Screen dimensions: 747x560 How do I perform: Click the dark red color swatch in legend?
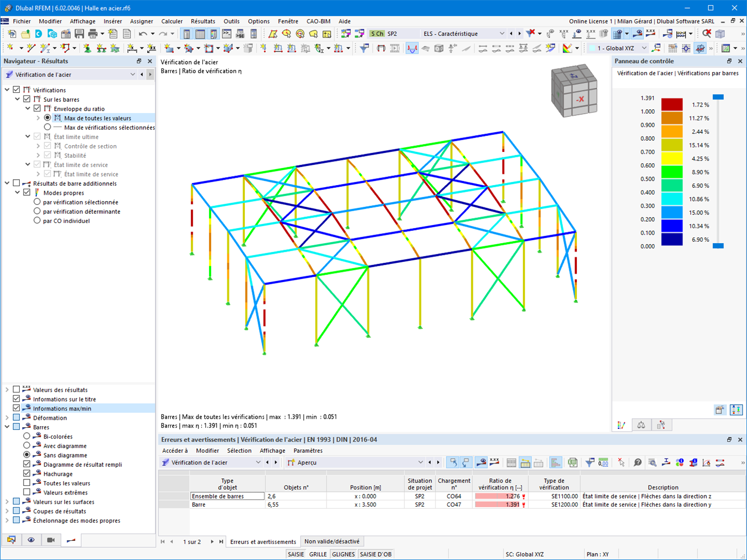point(672,105)
